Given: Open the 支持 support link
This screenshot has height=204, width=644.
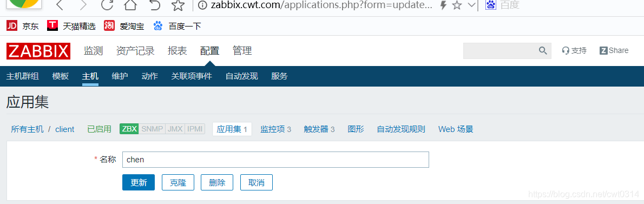Looking at the screenshot, I should click(574, 50).
